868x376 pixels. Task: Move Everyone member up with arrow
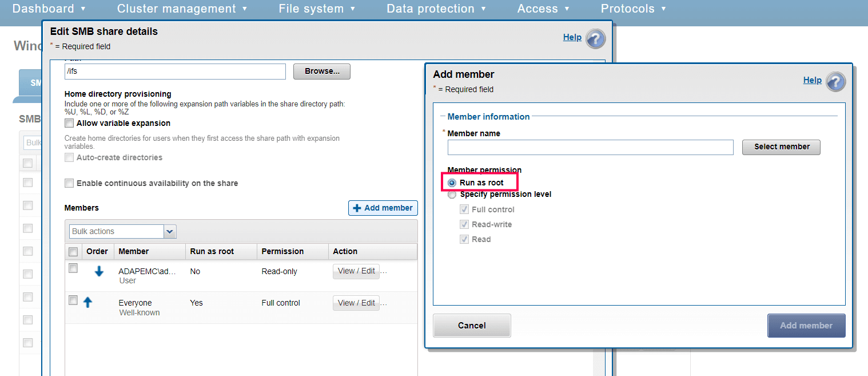87,302
